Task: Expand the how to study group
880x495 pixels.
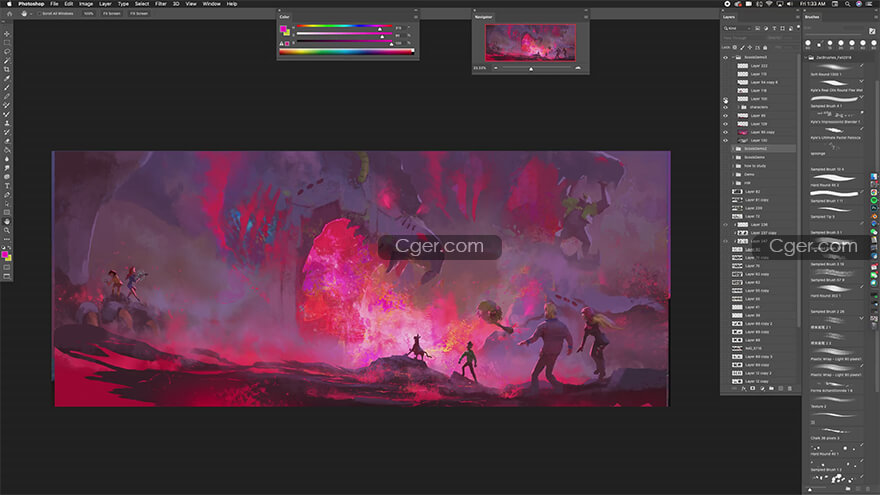Action: 732,166
